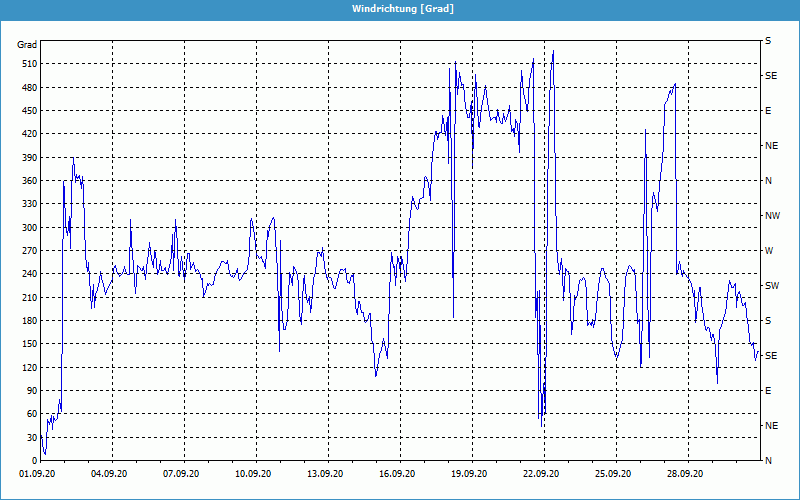Screen dimensions: 800x500
Task: Select the 16.09.20 date on time axis
Action: 398,474
